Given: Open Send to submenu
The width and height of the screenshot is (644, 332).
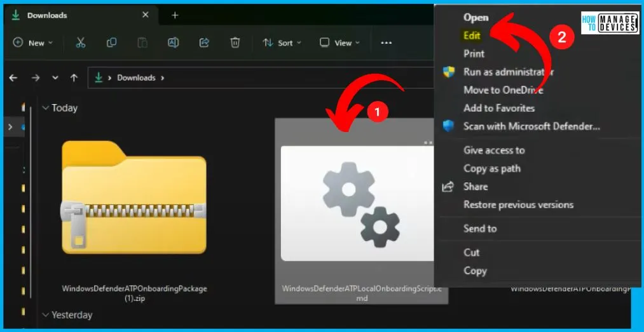Looking at the screenshot, I should [x=480, y=229].
